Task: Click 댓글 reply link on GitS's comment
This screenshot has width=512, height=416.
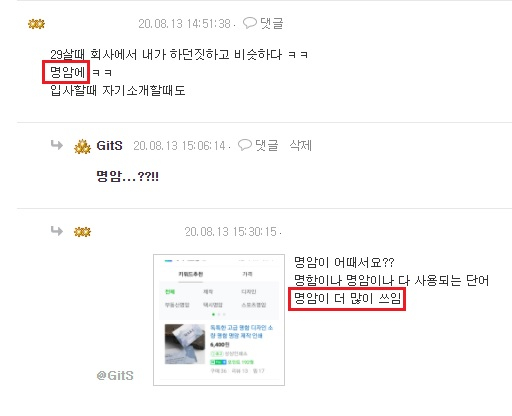Action: [267, 145]
